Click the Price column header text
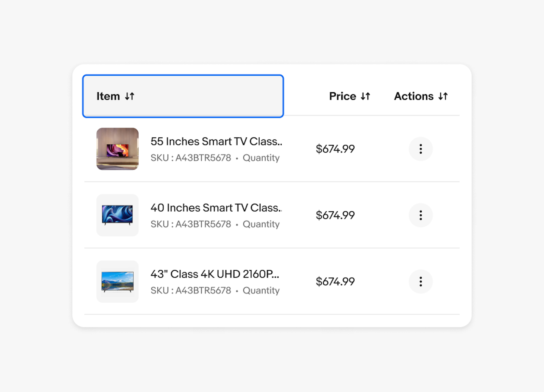 pos(343,96)
